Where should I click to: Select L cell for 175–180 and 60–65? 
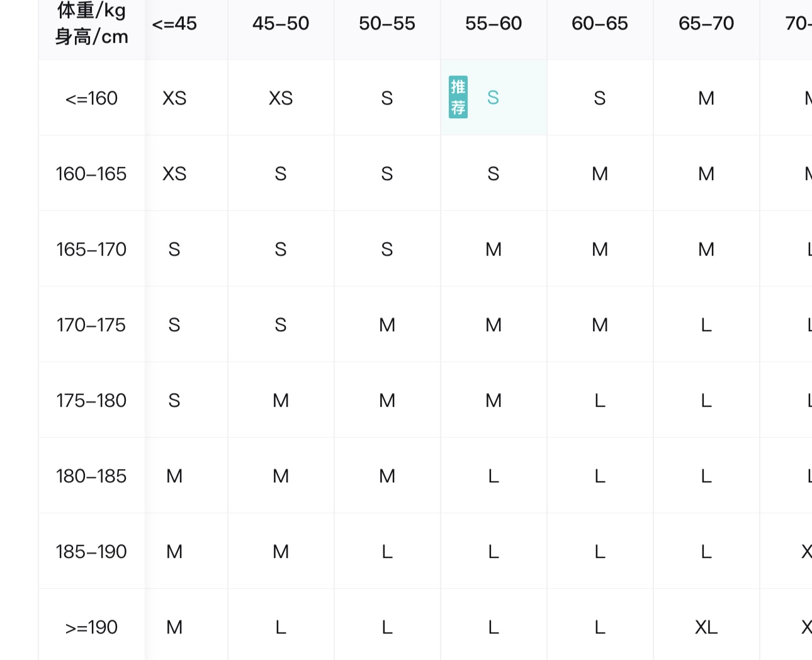pos(600,401)
